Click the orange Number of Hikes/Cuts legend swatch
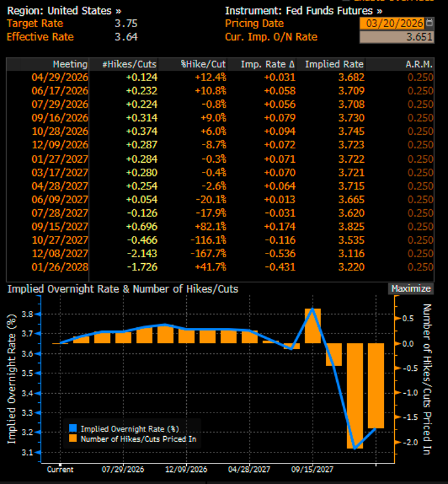Image resolution: width=448 pixels, height=484 pixels. [74, 439]
